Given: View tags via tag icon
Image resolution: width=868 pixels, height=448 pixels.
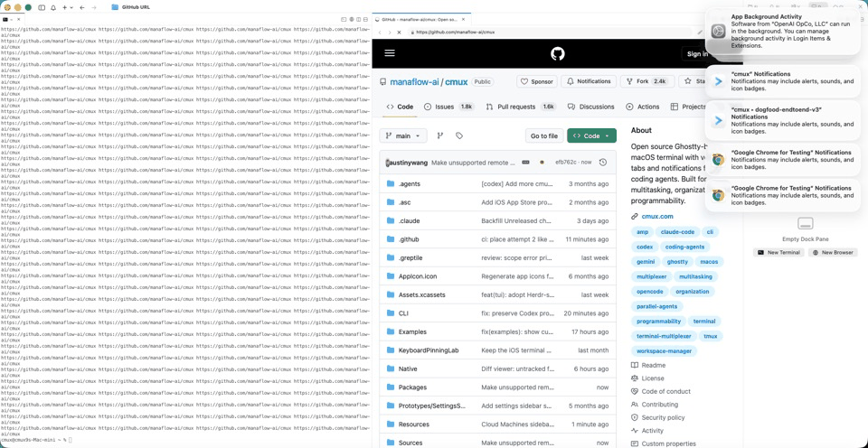Looking at the screenshot, I should click(x=459, y=135).
